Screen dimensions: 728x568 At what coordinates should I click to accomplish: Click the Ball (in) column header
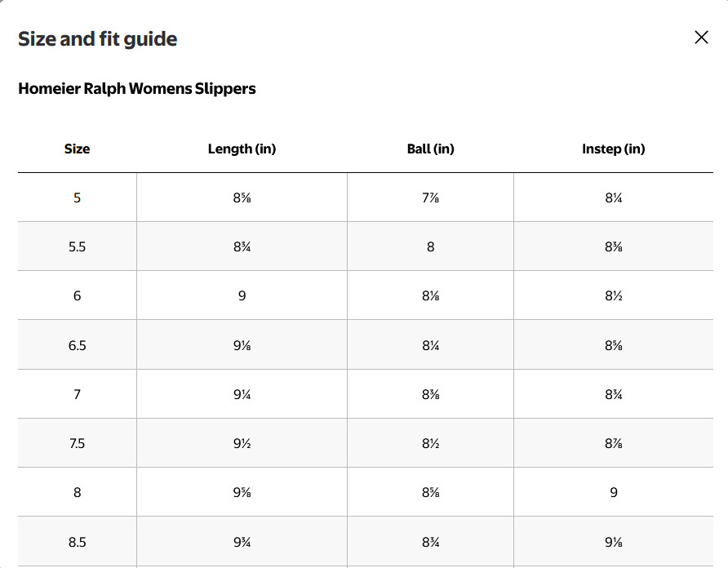pyautogui.click(x=430, y=149)
